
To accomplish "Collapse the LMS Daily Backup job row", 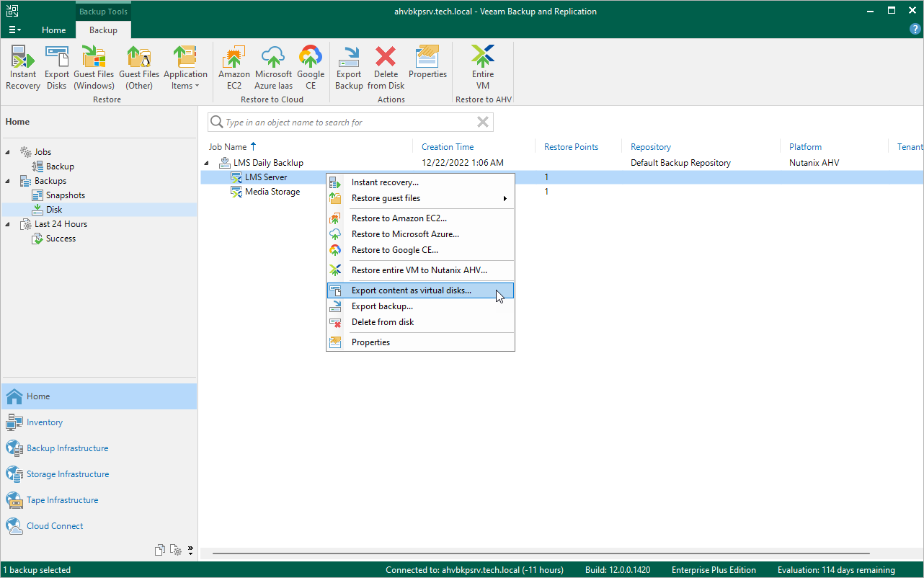I will point(208,163).
